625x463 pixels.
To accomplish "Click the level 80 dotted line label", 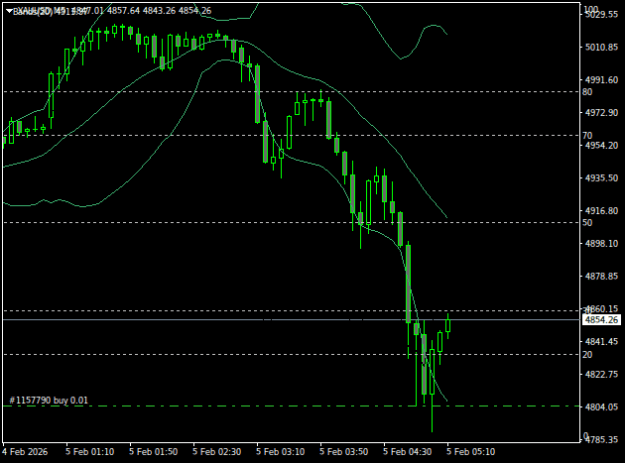I will point(587,92).
